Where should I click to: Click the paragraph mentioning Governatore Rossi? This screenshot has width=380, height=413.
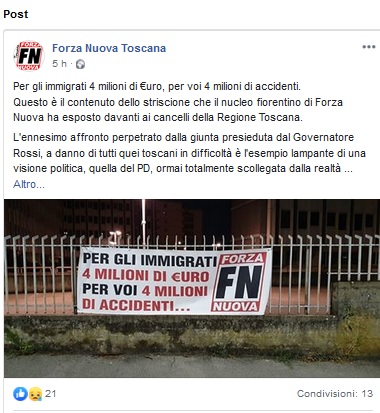[x=189, y=153]
